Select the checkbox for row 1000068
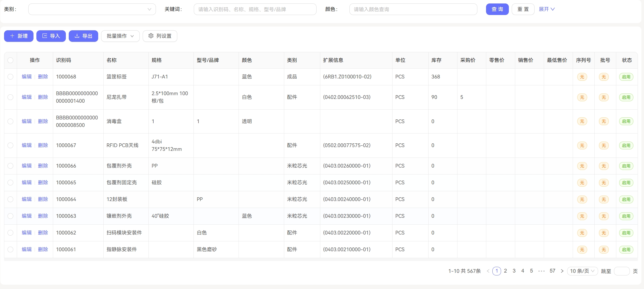 click(11, 77)
